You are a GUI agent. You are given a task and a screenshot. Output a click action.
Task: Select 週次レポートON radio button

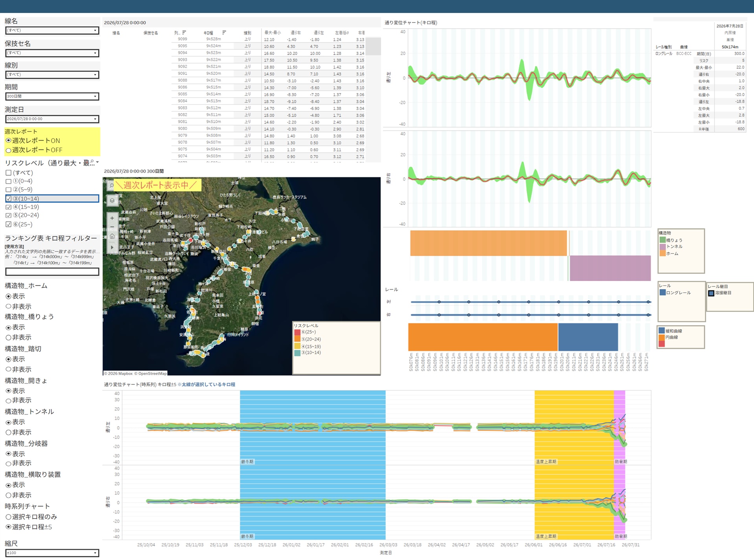pos(8,140)
